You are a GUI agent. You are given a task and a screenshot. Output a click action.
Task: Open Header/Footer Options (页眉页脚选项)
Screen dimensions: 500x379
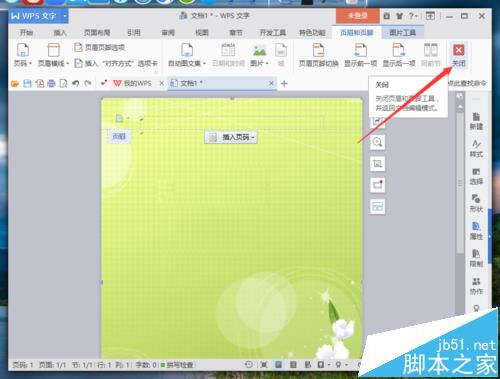click(x=100, y=47)
